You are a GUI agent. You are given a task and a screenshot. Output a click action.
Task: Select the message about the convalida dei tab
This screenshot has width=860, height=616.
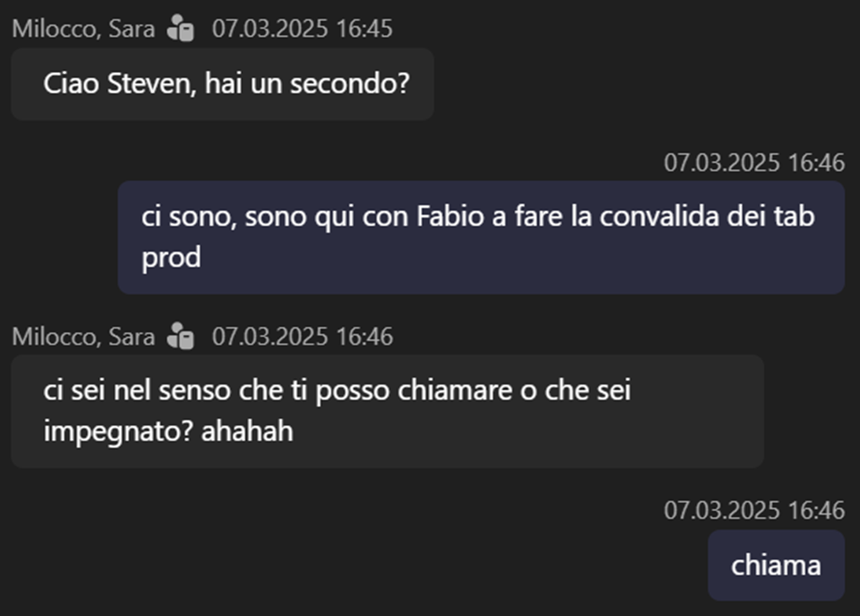point(480,237)
